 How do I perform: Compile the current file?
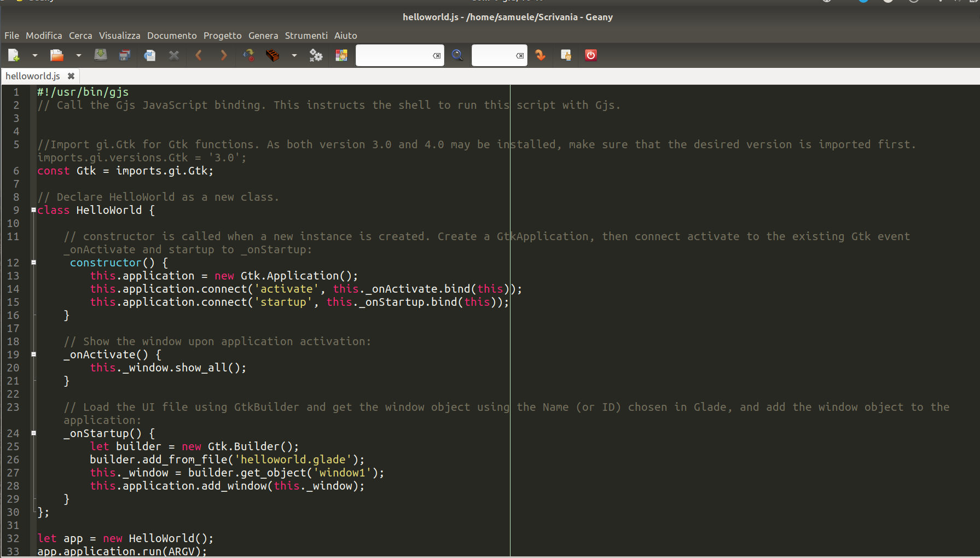point(248,55)
